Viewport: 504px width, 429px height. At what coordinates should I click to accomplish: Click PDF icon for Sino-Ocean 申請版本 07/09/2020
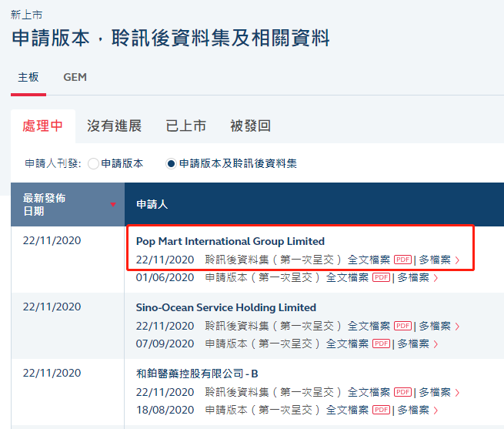[x=381, y=344]
